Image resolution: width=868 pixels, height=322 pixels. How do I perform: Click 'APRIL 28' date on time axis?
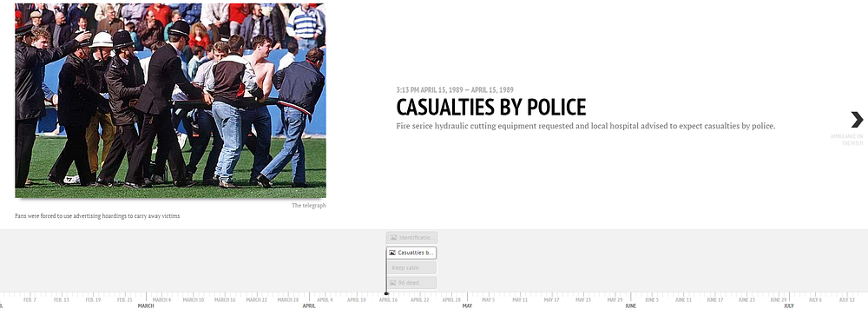pyautogui.click(x=451, y=300)
